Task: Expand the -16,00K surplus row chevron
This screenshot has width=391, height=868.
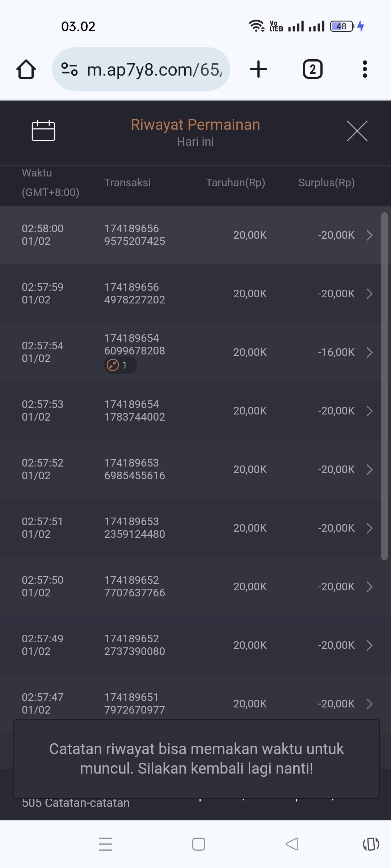Action: [x=369, y=352]
